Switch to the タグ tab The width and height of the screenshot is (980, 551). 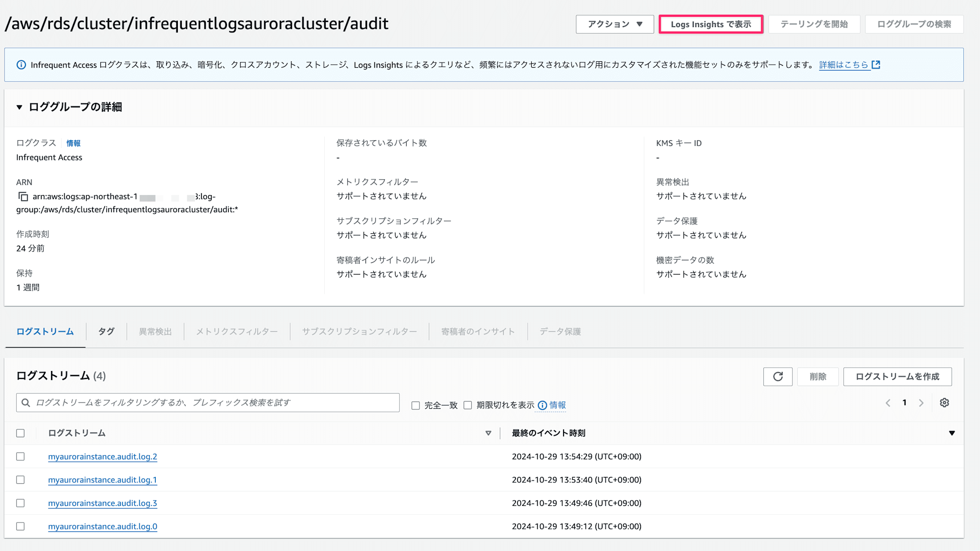(106, 331)
